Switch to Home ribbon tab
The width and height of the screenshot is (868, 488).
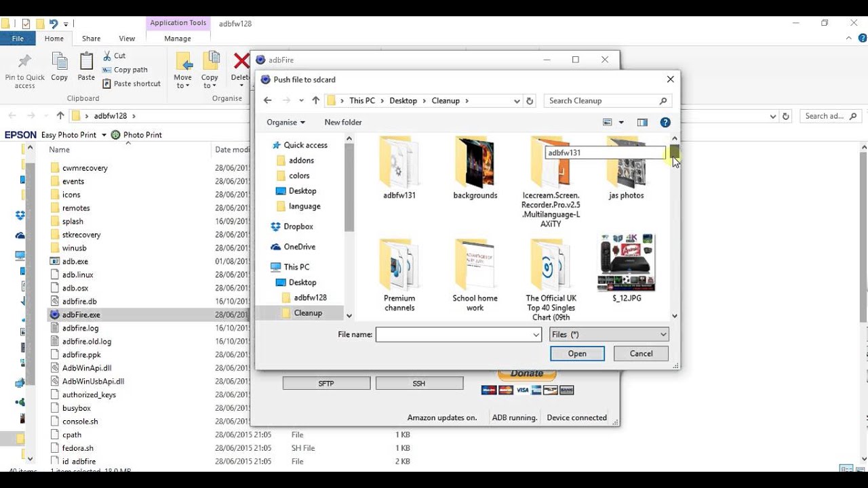pyautogui.click(x=54, y=39)
